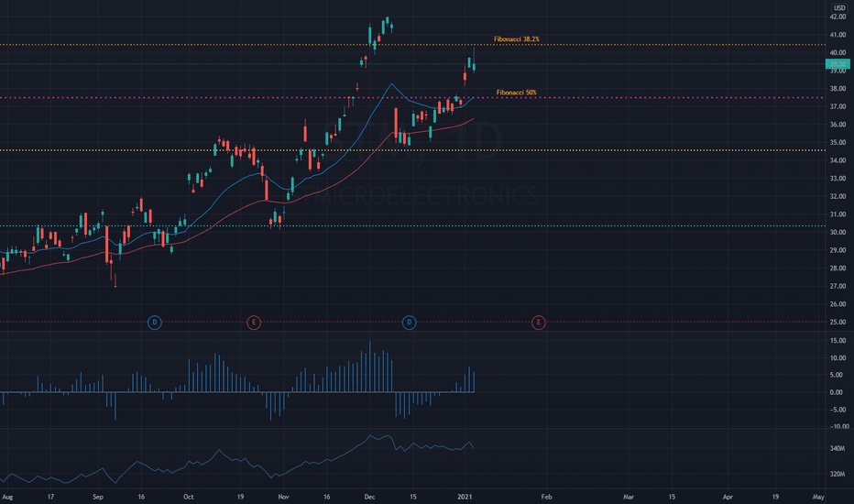Click the 27.00 price axis label
The width and height of the screenshot is (854, 504).
pos(838,287)
